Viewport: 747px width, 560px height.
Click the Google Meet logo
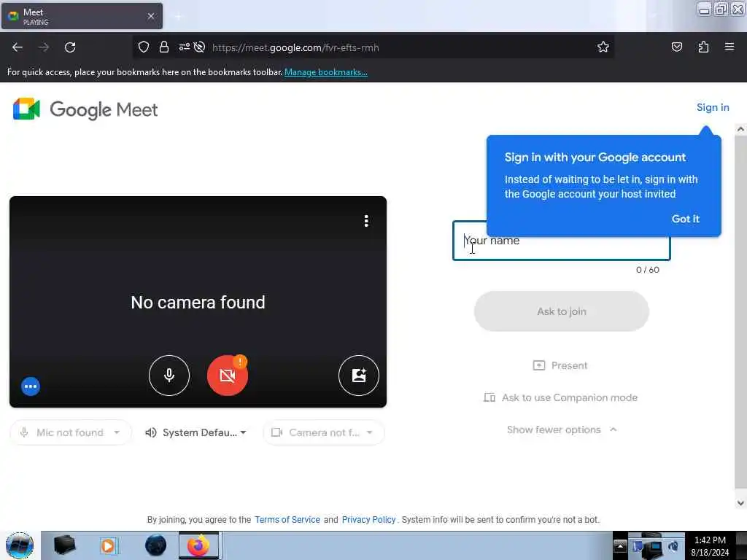click(x=85, y=109)
